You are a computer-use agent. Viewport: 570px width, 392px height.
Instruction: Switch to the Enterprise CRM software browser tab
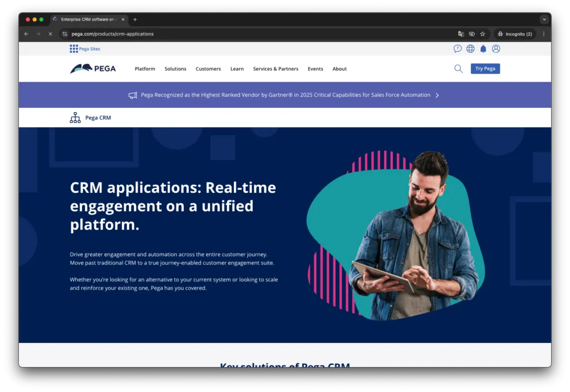click(x=89, y=19)
